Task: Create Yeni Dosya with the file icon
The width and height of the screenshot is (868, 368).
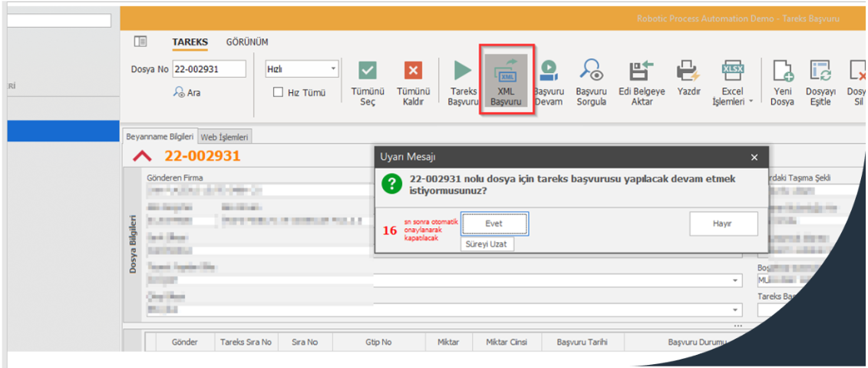Action: tap(784, 71)
